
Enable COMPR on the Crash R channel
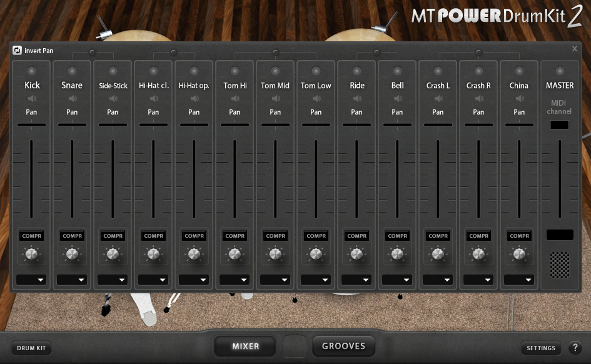(478, 236)
